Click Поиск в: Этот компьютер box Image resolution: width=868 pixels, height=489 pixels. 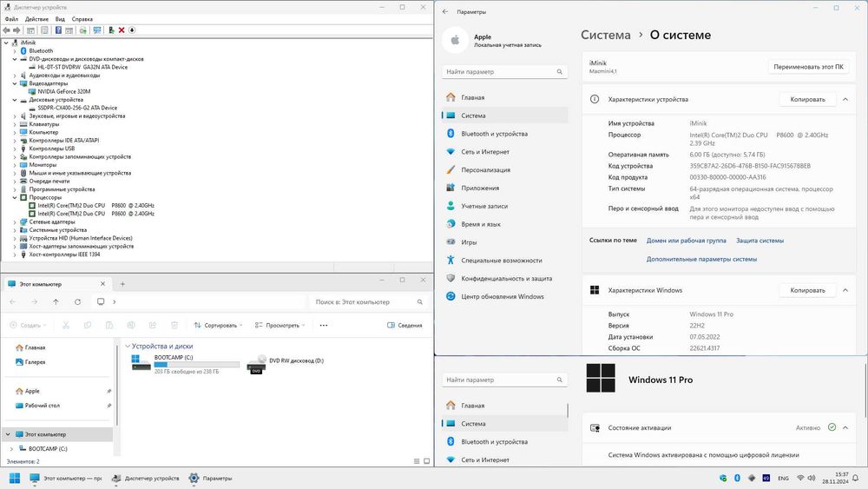point(367,301)
